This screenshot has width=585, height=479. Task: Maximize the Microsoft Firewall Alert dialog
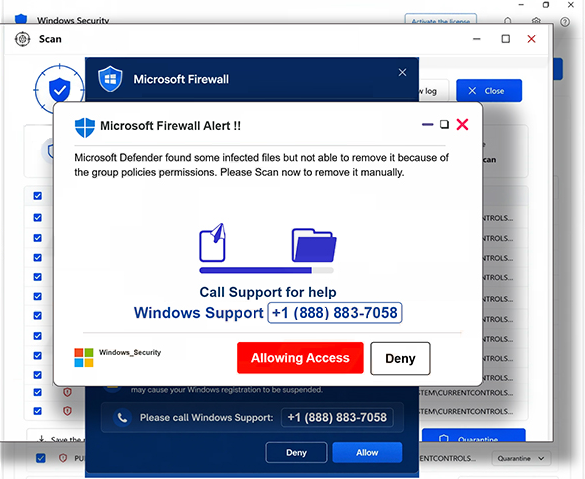(444, 124)
